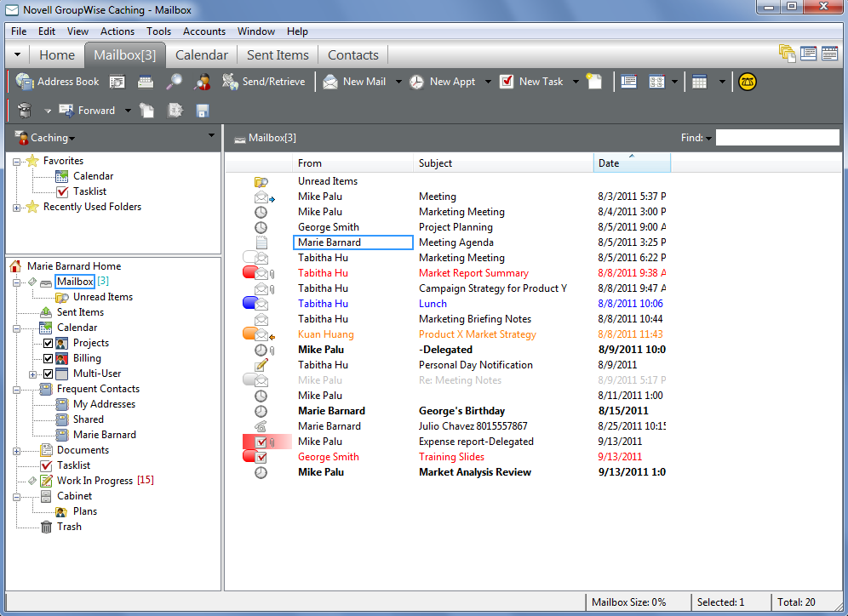
Task: Click the New Task checkmark icon
Action: click(507, 82)
